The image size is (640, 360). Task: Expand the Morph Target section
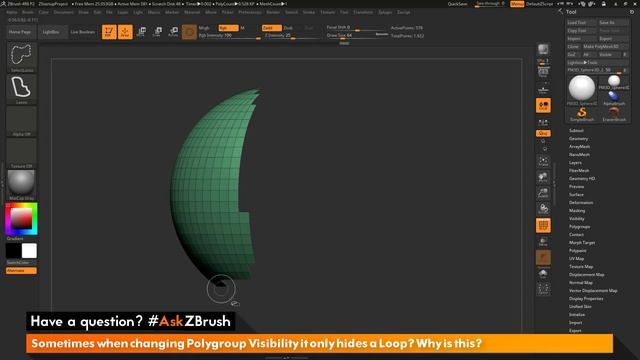[x=582, y=242]
